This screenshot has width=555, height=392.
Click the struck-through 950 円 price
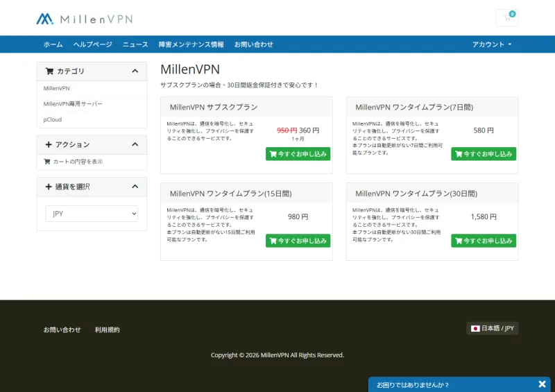tap(287, 130)
